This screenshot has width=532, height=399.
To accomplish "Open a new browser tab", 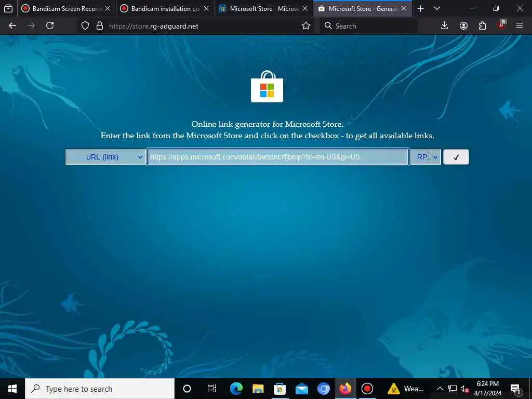I will point(420,8).
